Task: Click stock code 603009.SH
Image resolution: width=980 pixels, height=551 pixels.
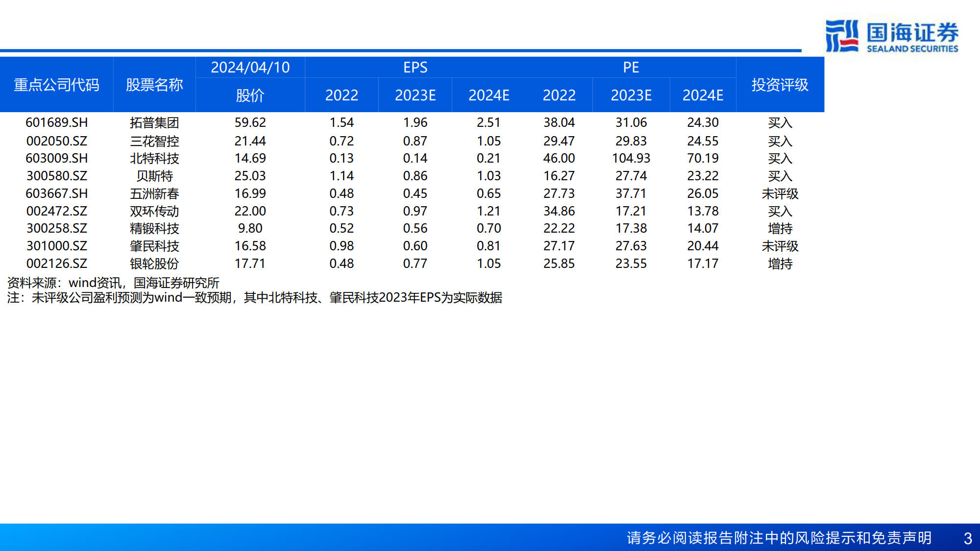Action: (56, 158)
